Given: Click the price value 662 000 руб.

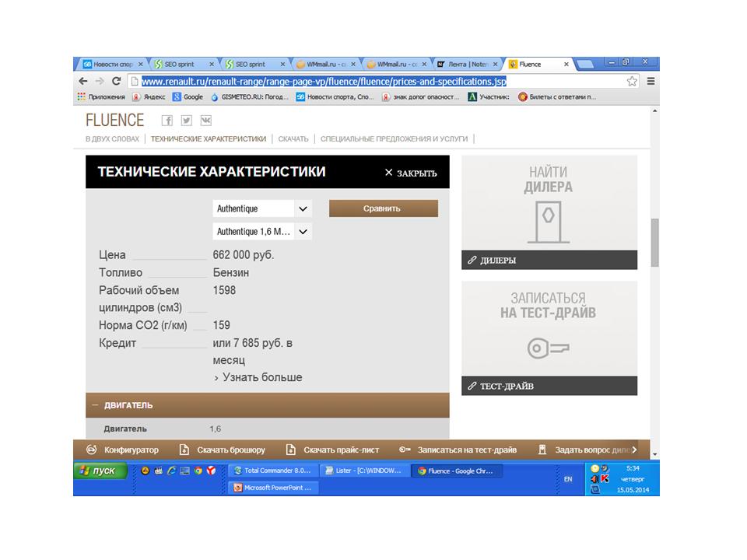Looking at the screenshot, I should (244, 255).
